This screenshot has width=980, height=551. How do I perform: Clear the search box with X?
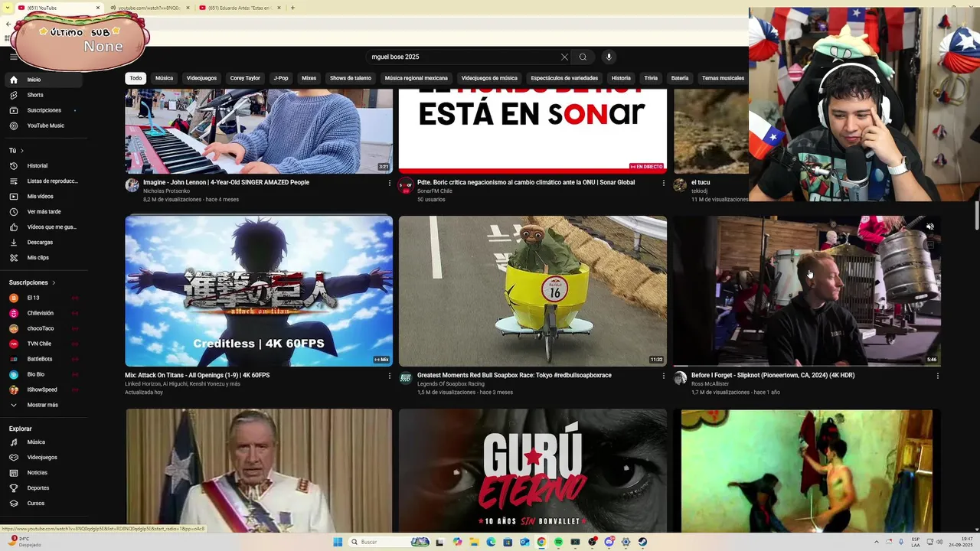tap(564, 57)
